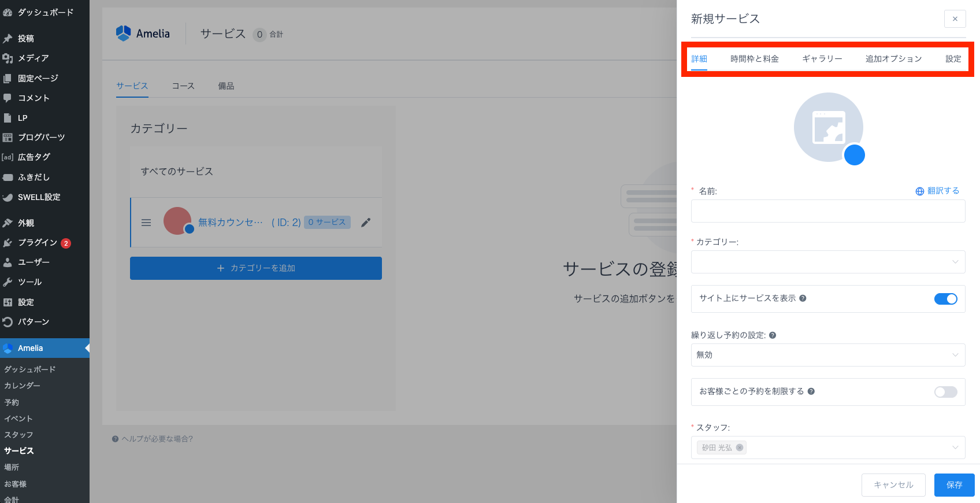
Task: Click the pencil edit icon for category
Action: pyautogui.click(x=366, y=223)
